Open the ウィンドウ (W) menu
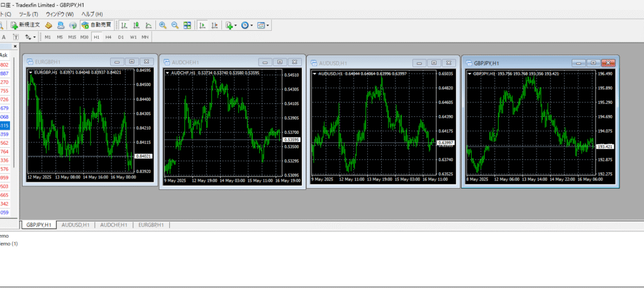Screen dimensions: 644x288 coord(60,14)
